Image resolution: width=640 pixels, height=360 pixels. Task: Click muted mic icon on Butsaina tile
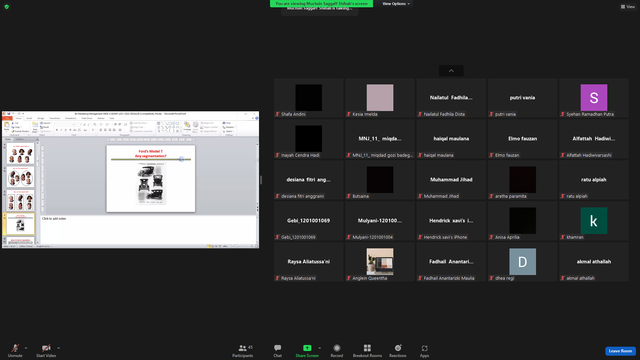tap(349, 196)
